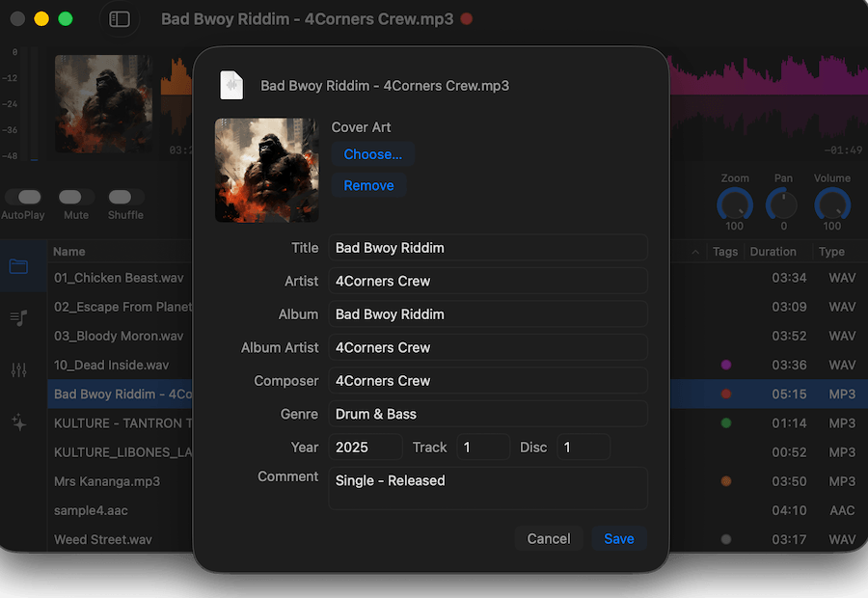Image resolution: width=868 pixels, height=598 pixels.
Task: Choose a new cover art image
Action: [x=373, y=153]
